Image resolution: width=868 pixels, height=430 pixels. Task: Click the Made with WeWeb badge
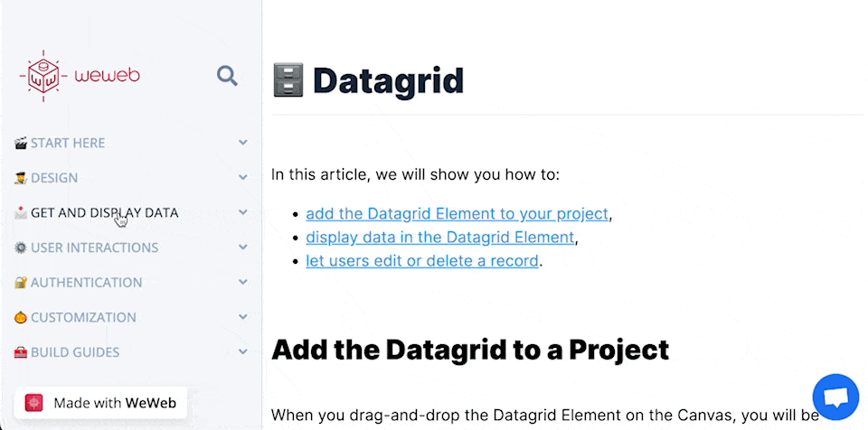click(x=100, y=403)
